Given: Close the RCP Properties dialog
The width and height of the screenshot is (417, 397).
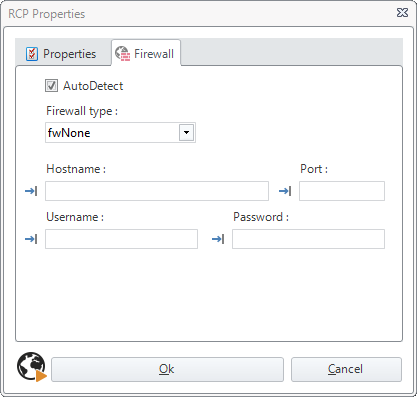Looking at the screenshot, I should pos(402,13).
